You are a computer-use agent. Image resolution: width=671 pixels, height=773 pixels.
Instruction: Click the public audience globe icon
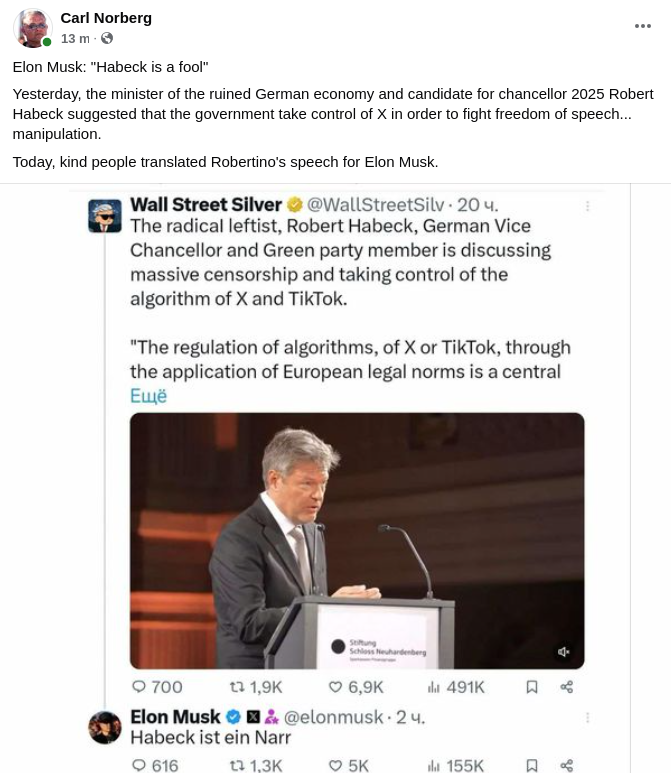(107, 38)
